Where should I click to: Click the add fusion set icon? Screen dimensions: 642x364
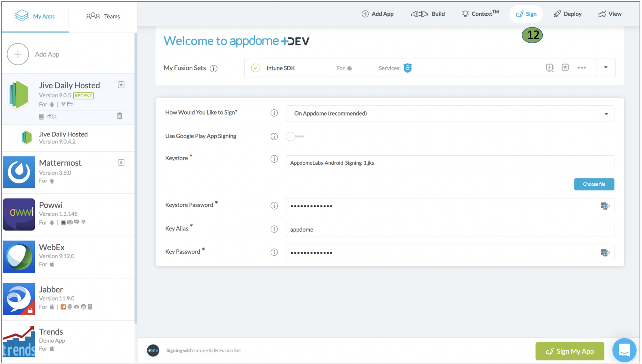pyautogui.click(x=550, y=68)
